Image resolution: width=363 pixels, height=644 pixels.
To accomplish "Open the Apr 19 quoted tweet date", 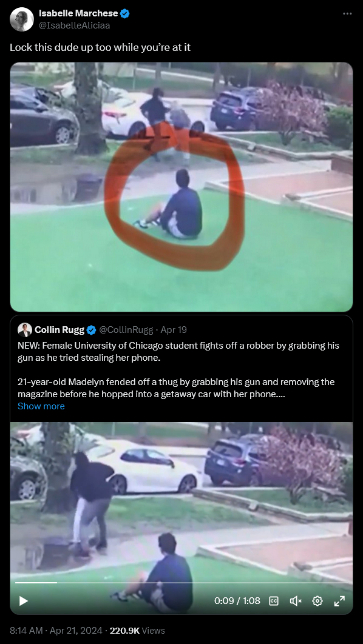I will [x=174, y=330].
